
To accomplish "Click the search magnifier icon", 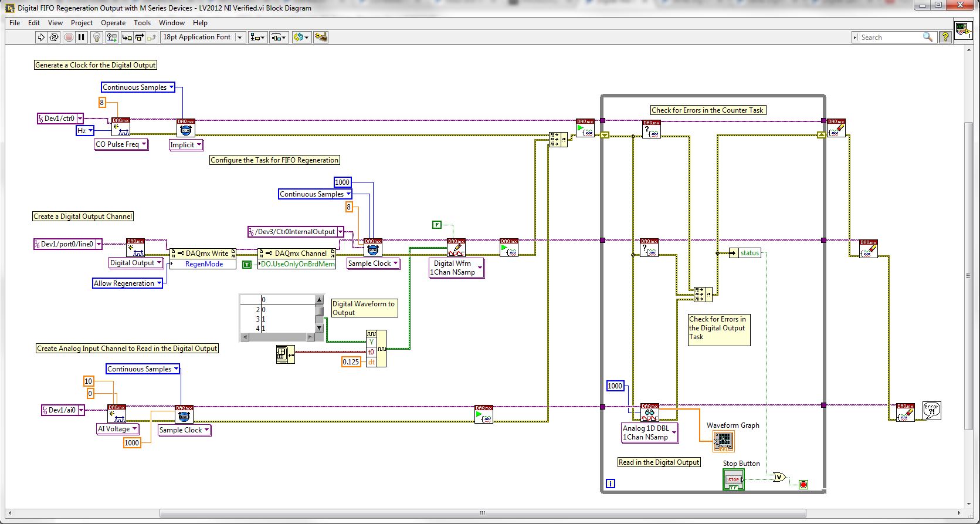I will tap(927, 37).
